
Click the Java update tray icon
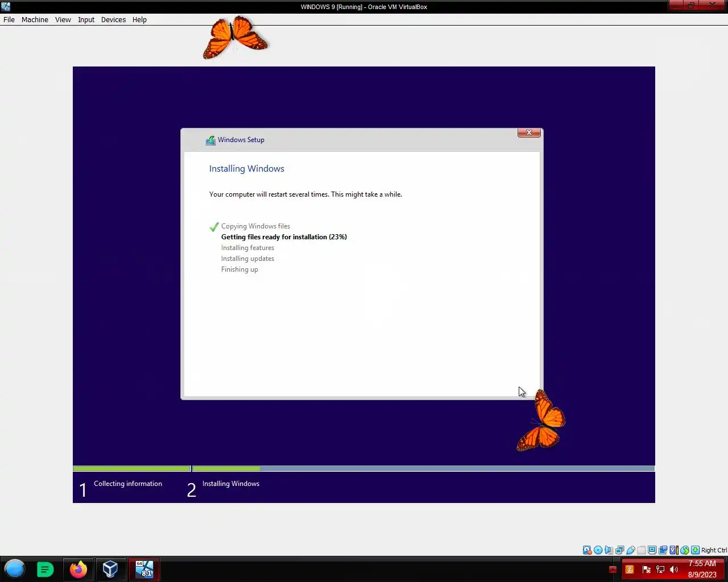click(x=630, y=569)
